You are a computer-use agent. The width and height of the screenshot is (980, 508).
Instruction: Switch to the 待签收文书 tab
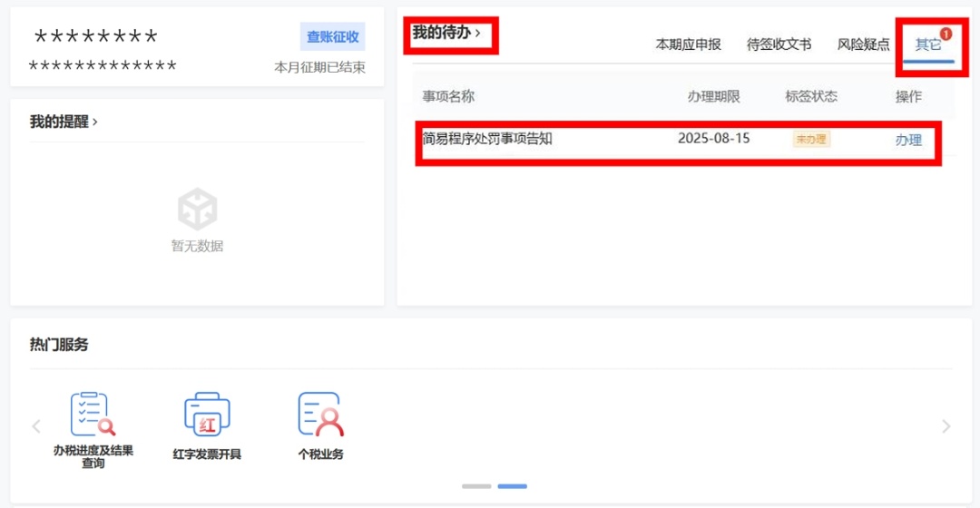pos(779,44)
